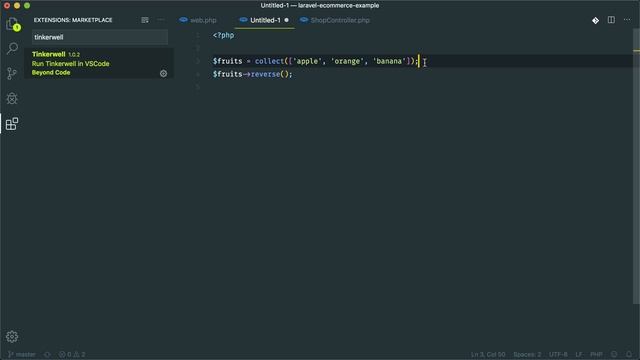Synchronize changes icon in status bar
Viewport: 640px width, 360px height.
(x=47, y=354)
